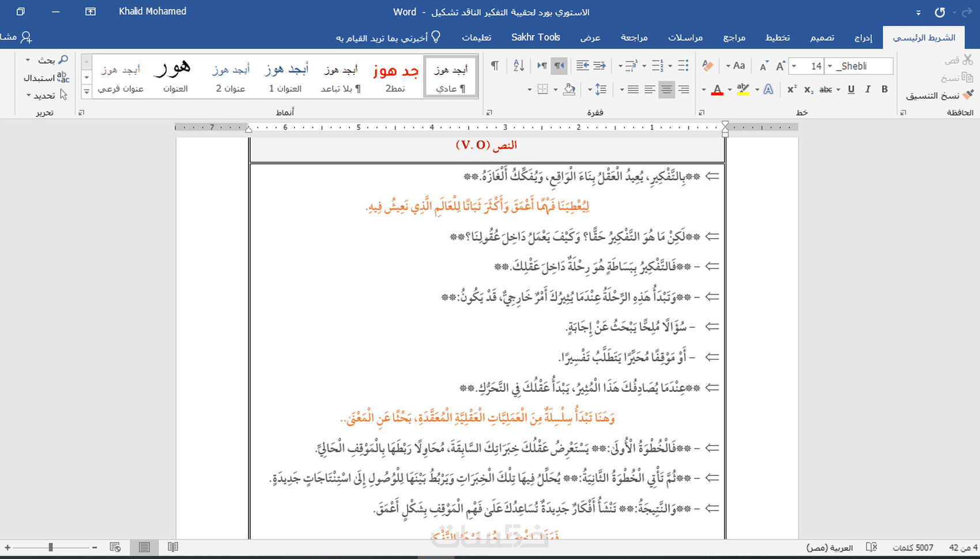The height and width of the screenshot is (559, 980).
Task: Open the تخطيط ribbon tab
Action: coord(778,37)
